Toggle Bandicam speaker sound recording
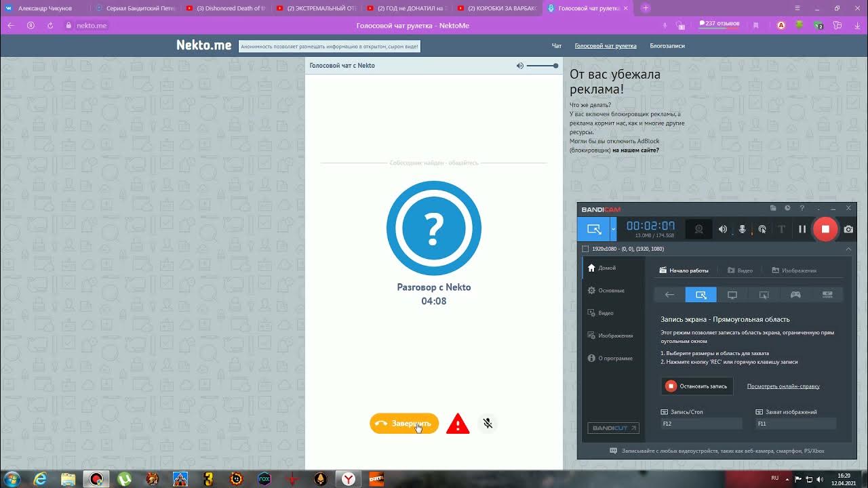Screen dimensions: 868x488 click(723, 229)
